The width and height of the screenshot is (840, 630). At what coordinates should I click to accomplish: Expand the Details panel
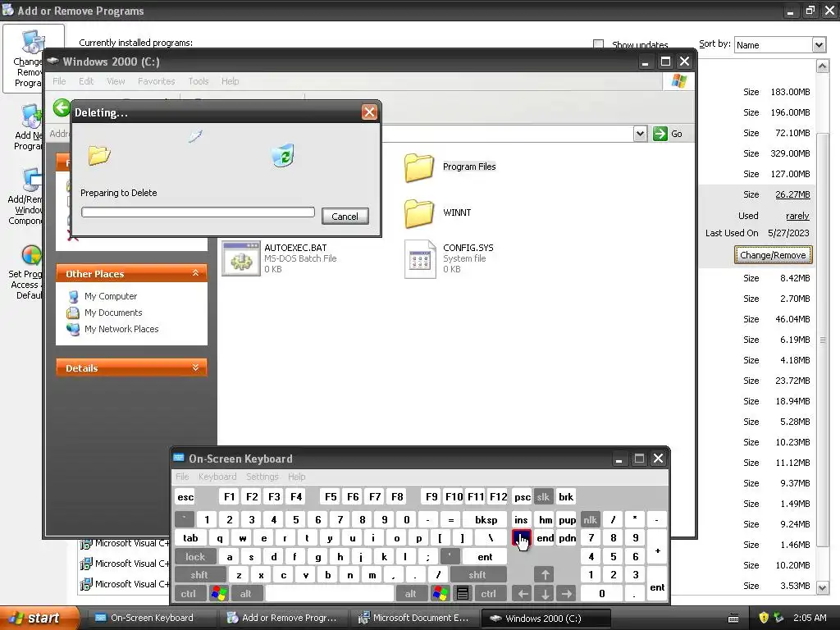(x=195, y=367)
